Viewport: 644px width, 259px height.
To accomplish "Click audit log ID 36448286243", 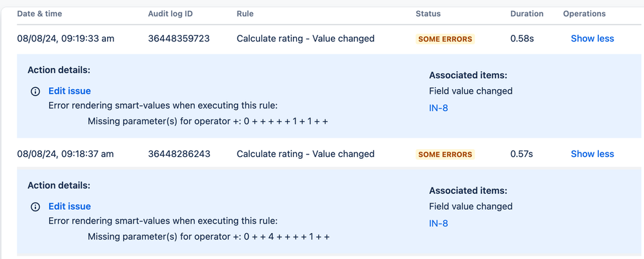I will pyautogui.click(x=179, y=154).
